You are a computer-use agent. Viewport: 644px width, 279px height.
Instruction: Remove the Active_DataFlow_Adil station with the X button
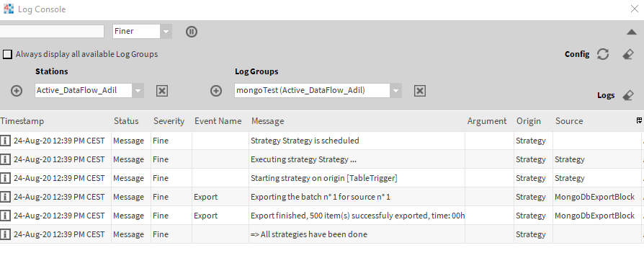(x=162, y=91)
